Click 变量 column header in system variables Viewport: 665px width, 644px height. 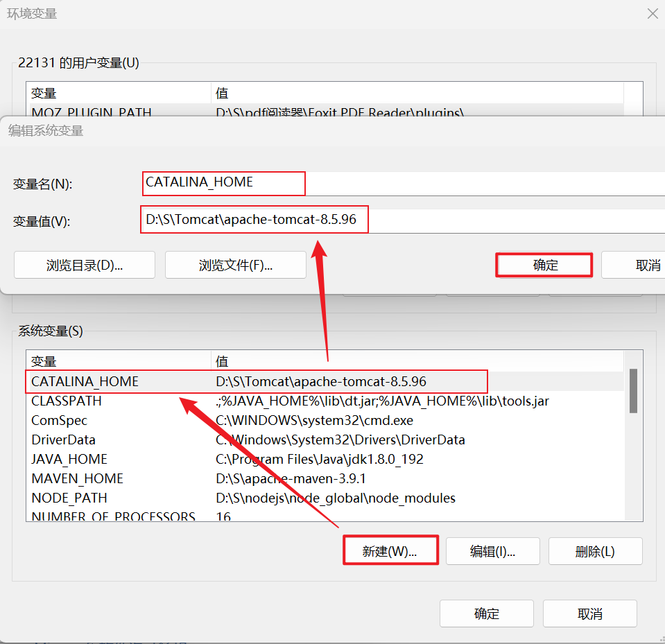point(119,362)
